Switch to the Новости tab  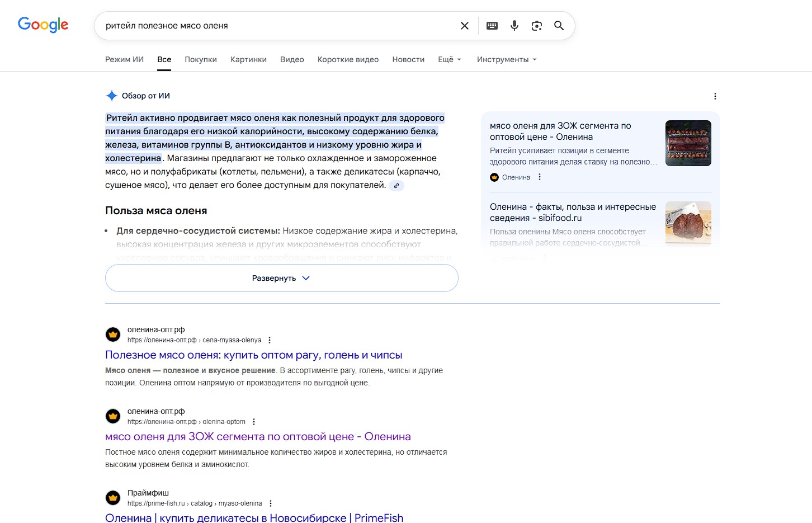tap(408, 59)
